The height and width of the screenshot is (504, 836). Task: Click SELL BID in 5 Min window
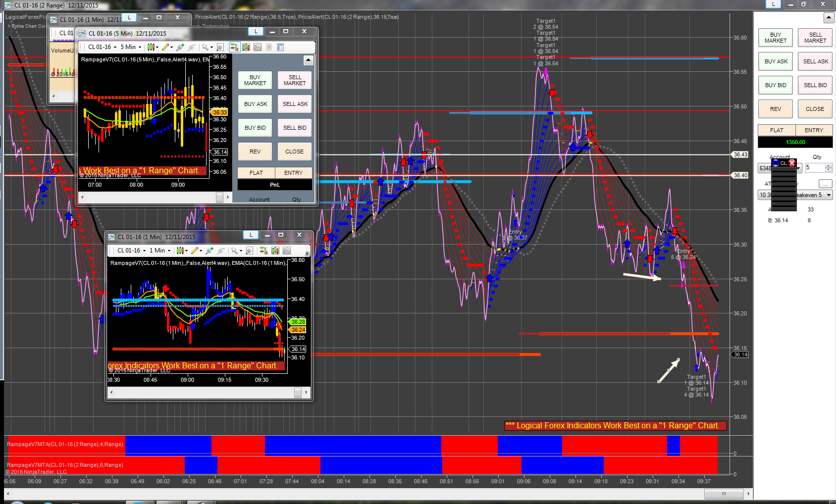click(x=295, y=128)
